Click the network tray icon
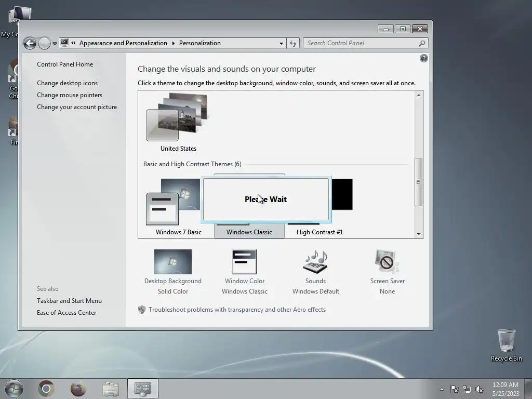 coord(467,389)
